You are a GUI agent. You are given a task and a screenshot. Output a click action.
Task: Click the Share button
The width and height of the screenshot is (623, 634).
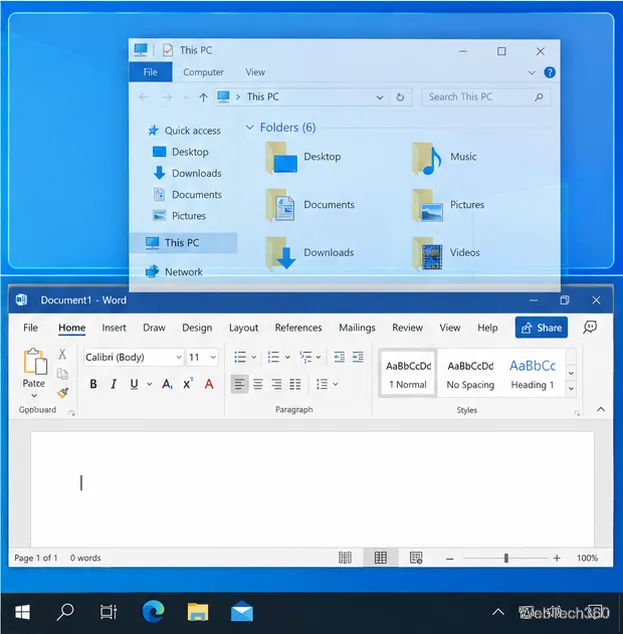[x=541, y=328]
